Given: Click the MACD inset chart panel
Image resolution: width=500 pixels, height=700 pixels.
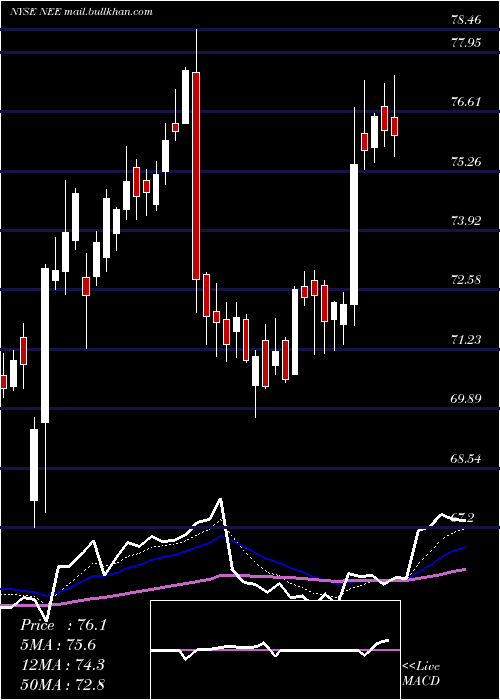Looking at the screenshot, I should [275, 650].
